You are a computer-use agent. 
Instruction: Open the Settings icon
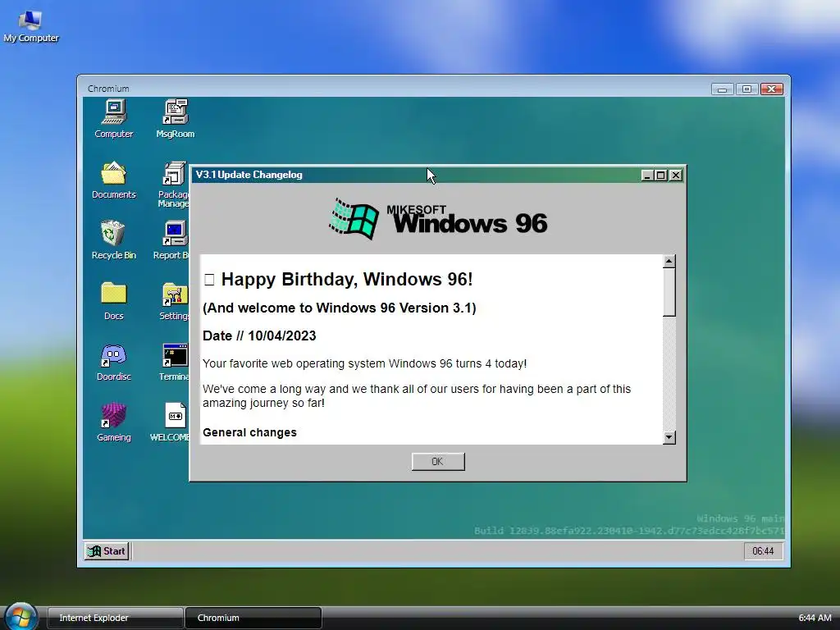point(174,301)
